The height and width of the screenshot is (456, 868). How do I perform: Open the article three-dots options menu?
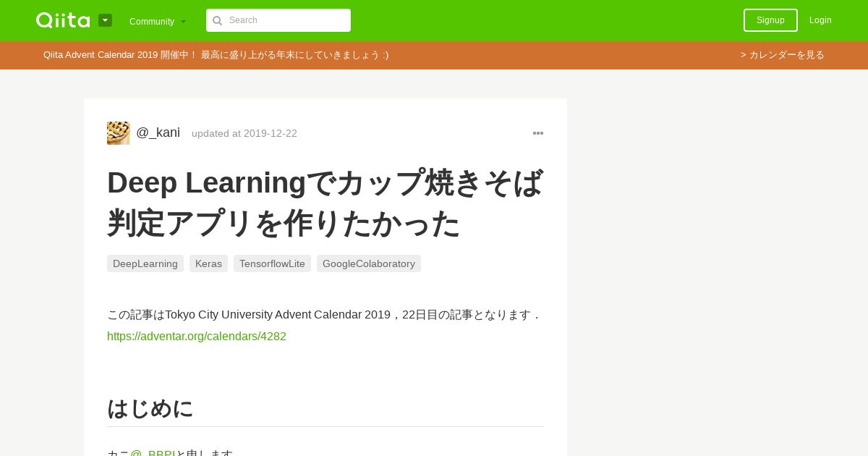tap(538, 133)
